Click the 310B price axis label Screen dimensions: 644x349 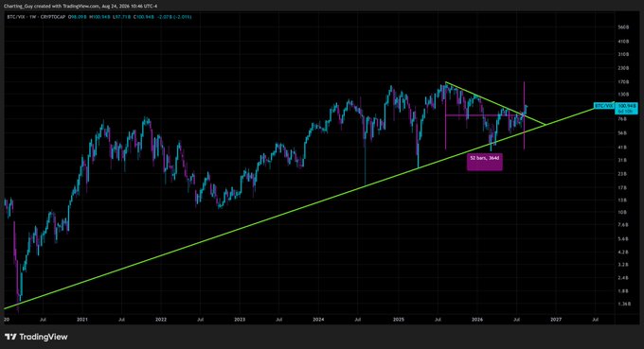(x=623, y=54)
